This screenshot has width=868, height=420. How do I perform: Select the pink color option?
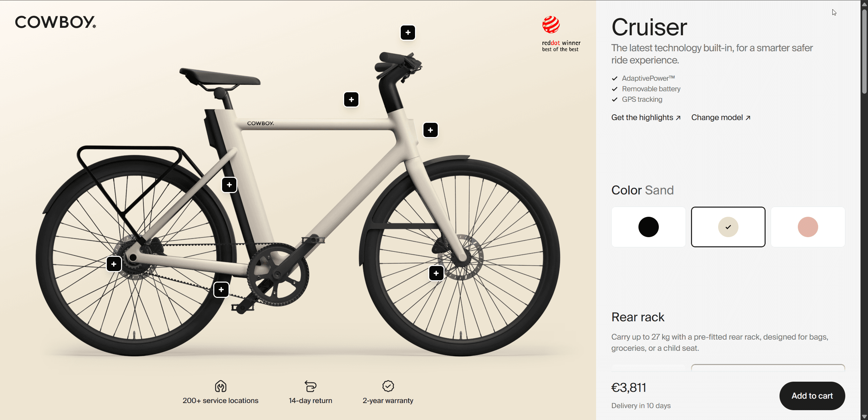pyautogui.click(x=808, y=227)
